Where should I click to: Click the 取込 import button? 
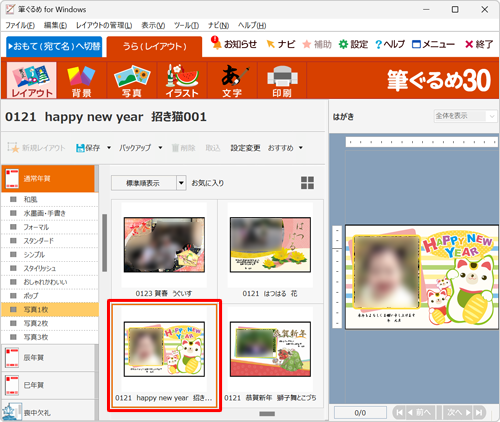tap(213, 148)
